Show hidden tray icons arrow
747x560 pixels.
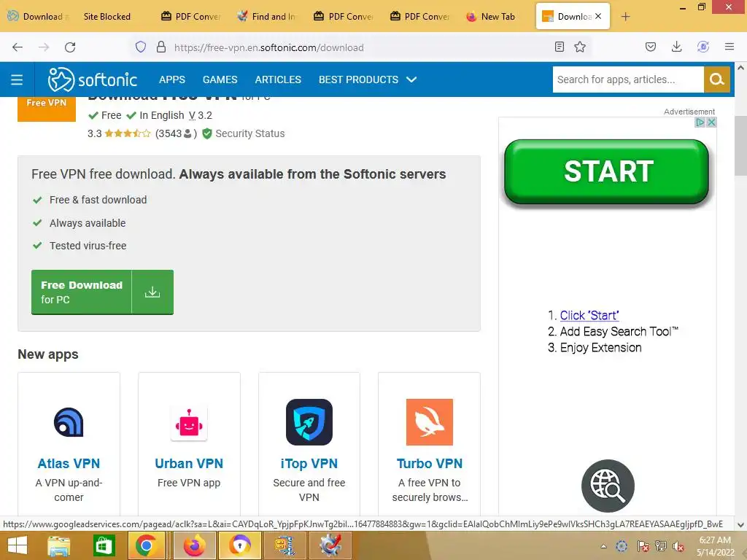point(603,546)
